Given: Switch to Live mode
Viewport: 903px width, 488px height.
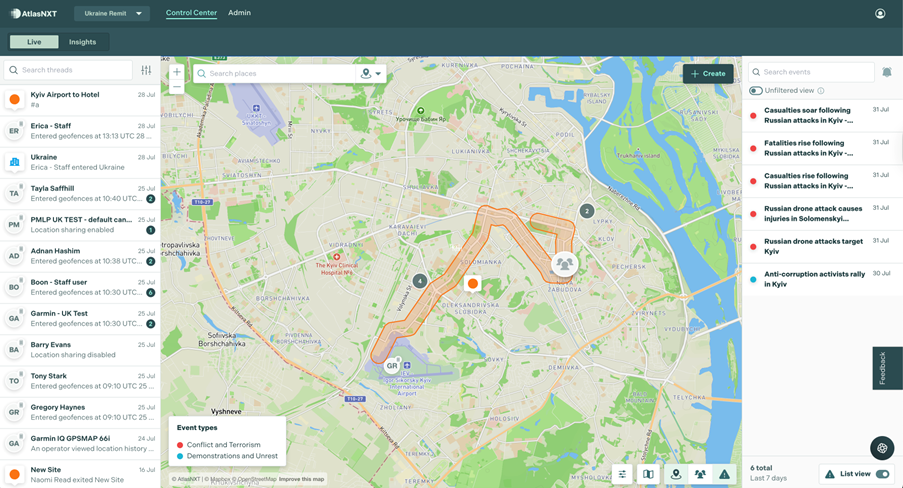Looking at the screenshot, I should tap(34, 42).
